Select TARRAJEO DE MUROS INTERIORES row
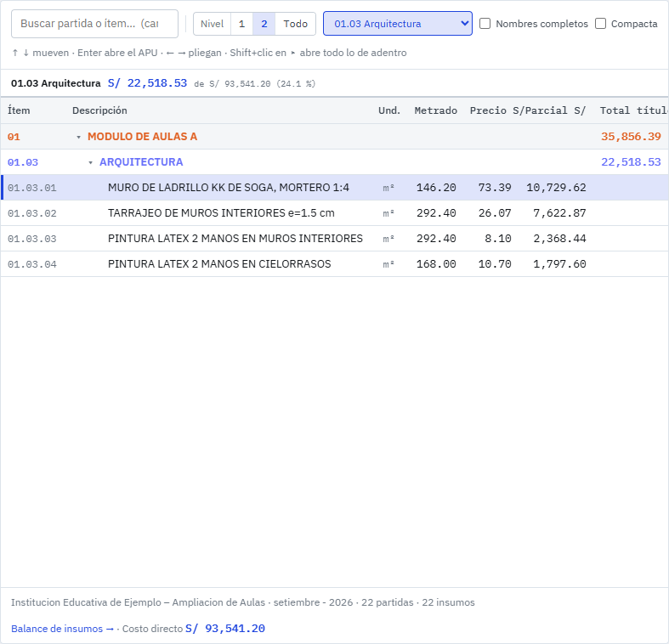 (x=335, y=213)
